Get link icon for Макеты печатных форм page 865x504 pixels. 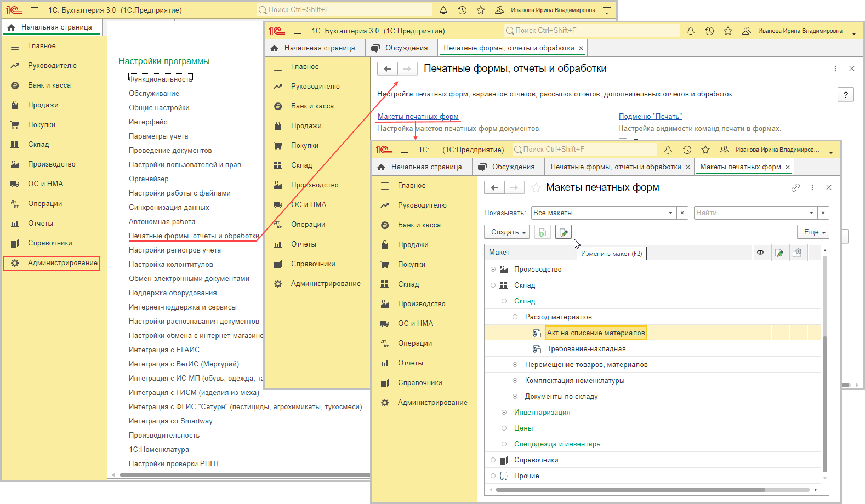[795, 187]
